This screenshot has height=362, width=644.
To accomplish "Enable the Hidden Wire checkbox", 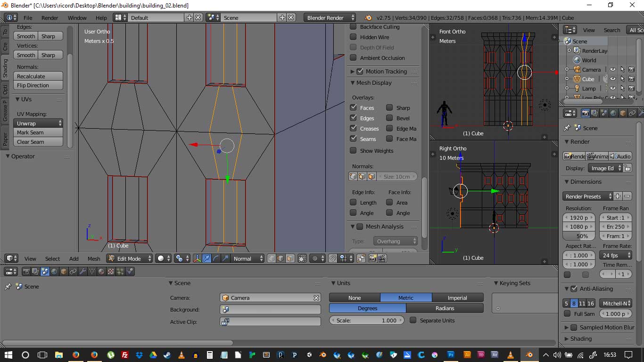I will 353,37.
